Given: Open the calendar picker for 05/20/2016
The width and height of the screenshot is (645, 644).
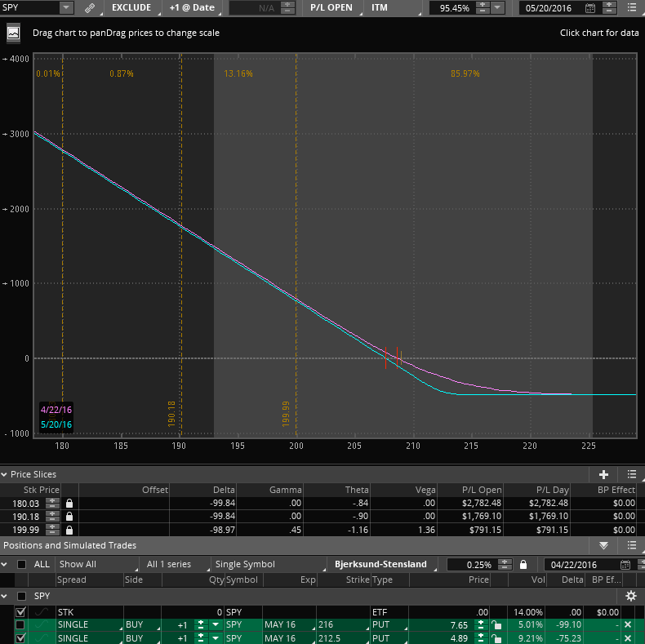Looking at the screenshot, I should 589,8.
